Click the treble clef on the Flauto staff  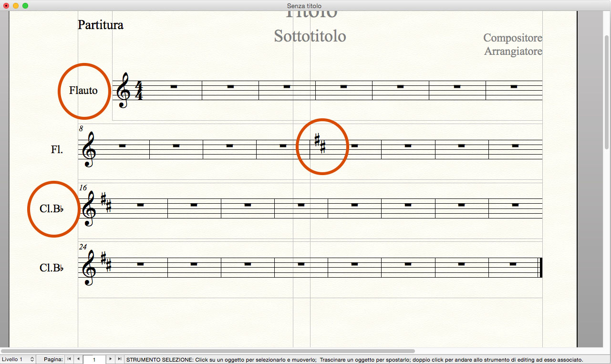point(124,90)
